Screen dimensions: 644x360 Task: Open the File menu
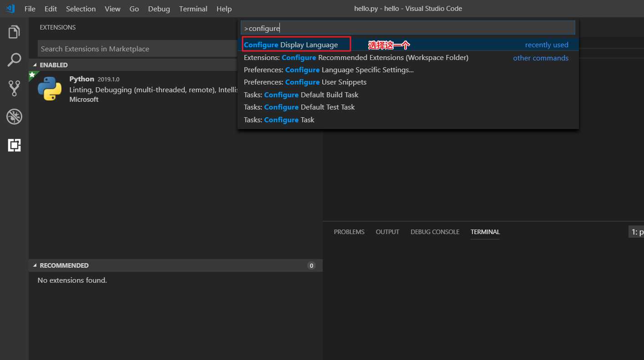click(30, 9)
